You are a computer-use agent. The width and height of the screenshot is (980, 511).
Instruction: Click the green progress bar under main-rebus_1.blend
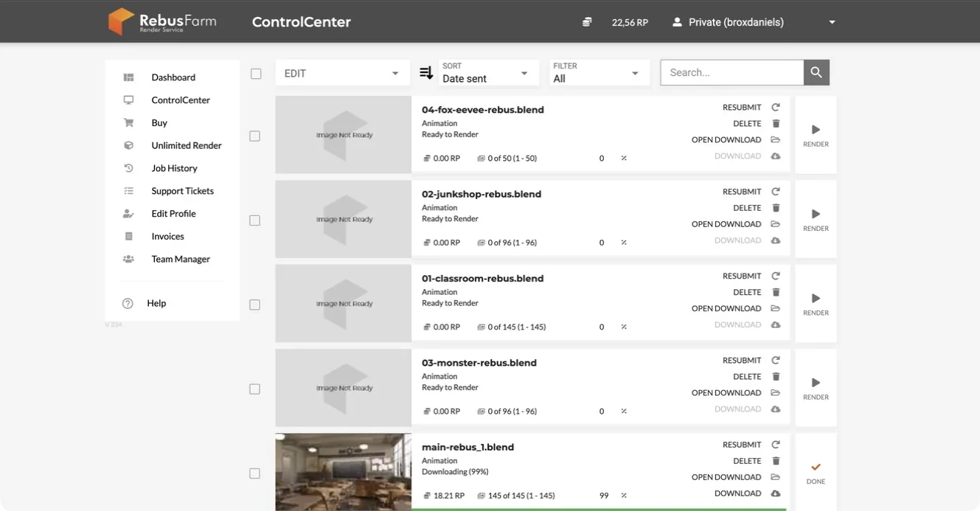tap(599, 510)
